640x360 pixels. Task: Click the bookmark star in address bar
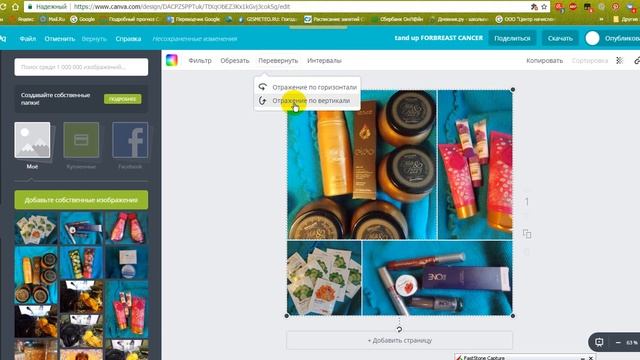[x=544, y=7]
